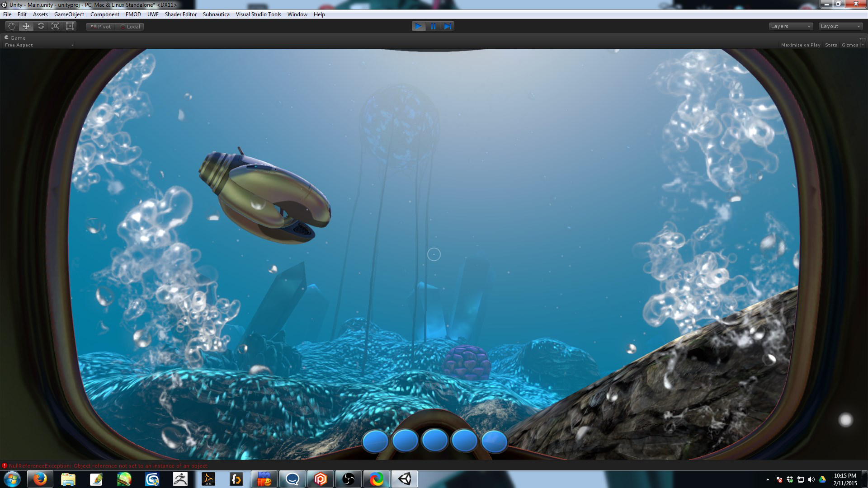Open the Component menu

click(105, 14)
